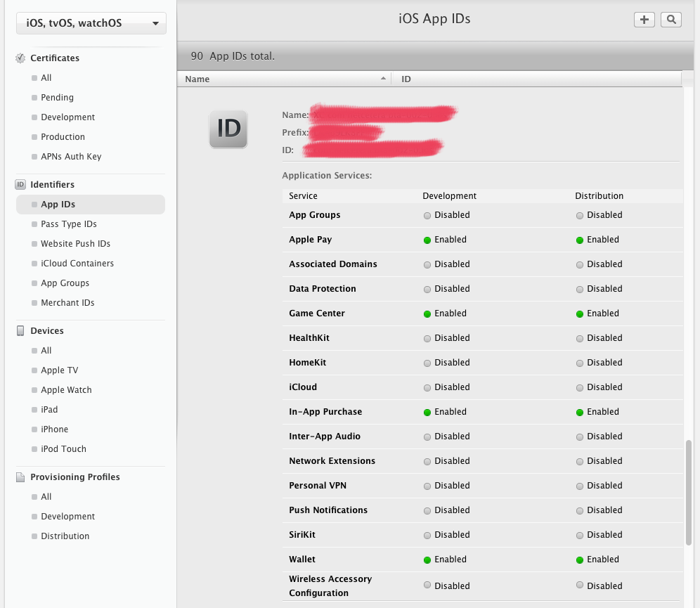Click the vertical scrollbar thumb

(x=689, y=492)
